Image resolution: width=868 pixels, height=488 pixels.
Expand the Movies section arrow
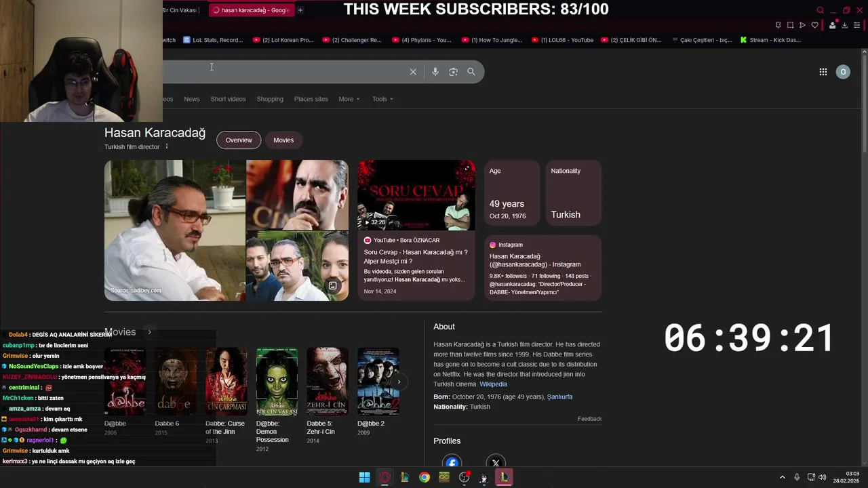(x=149, y=332)
